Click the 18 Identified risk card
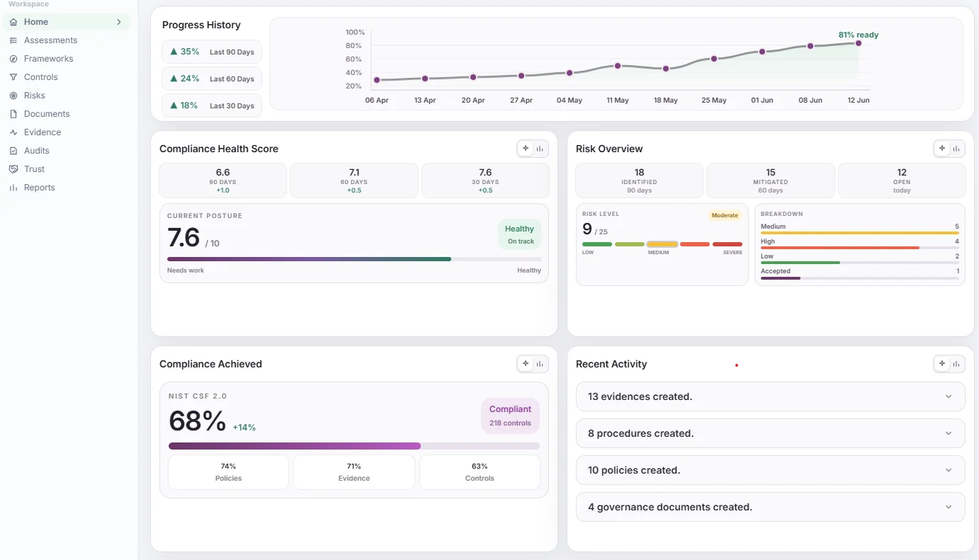This screenshot has height=560, width=979. (x=640, y=181)
